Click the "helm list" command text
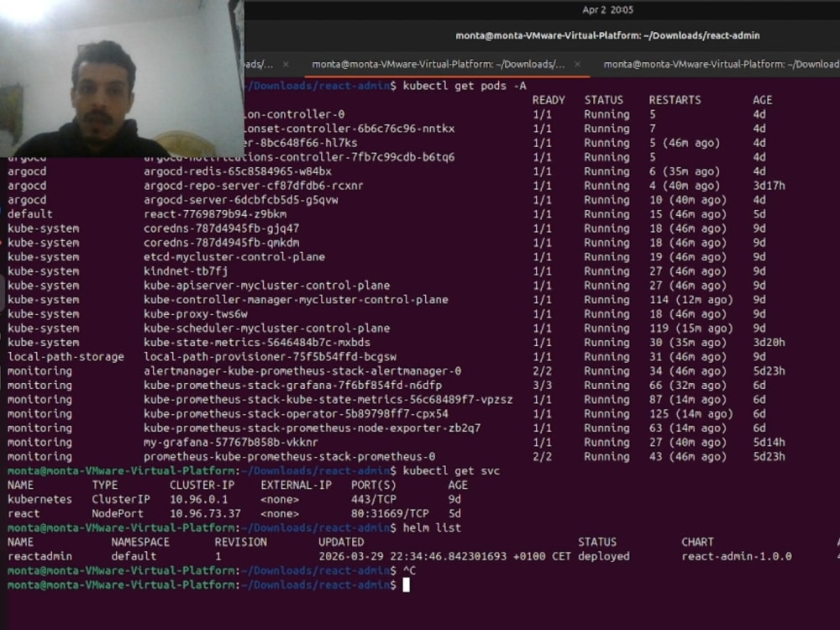The image size is (840, 630). pos(432,528)
